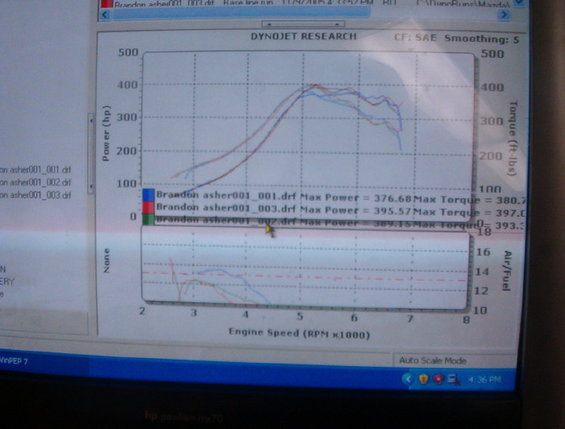
Task: Click the pane splitter handle above graph
Action: point(303,24)
